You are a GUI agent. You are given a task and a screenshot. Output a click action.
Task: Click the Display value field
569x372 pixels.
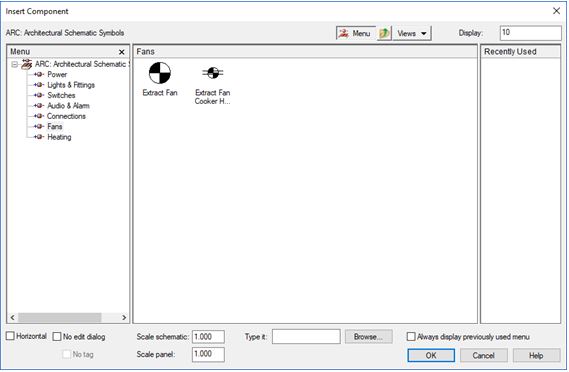tap(530, 33)
